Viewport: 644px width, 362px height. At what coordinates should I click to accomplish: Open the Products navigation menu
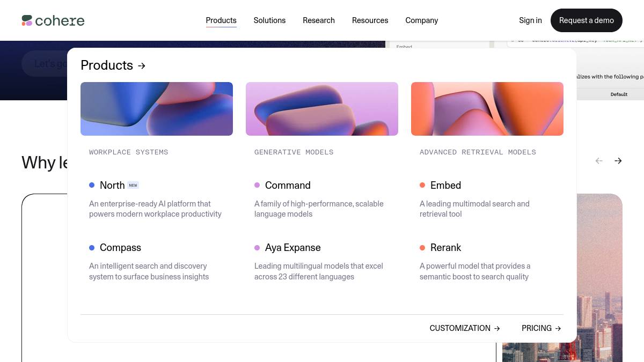coord(221,20)
